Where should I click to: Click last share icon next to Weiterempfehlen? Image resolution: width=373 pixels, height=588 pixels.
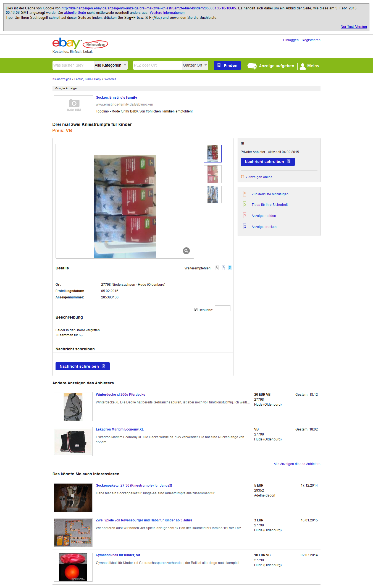[230, 268]
